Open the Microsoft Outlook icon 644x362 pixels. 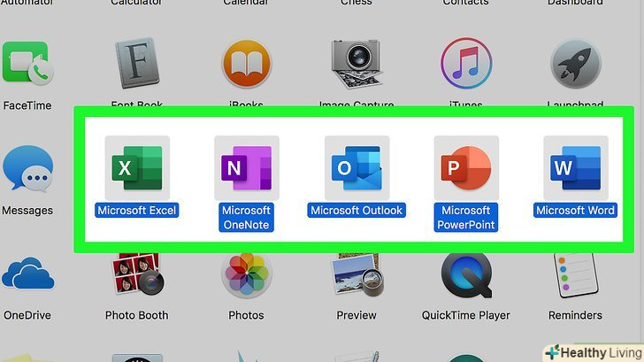pos(356,168)
